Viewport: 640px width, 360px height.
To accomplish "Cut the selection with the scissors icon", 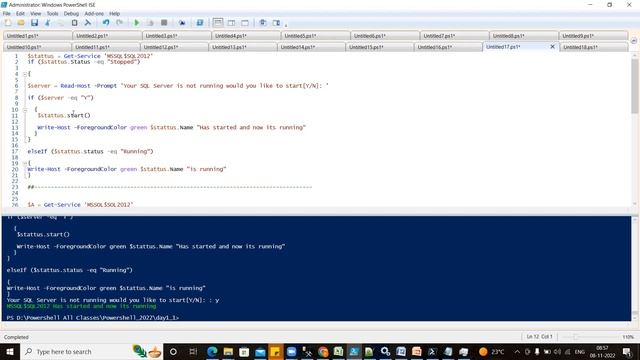I will pyautogui.click(x=47, y=23).
